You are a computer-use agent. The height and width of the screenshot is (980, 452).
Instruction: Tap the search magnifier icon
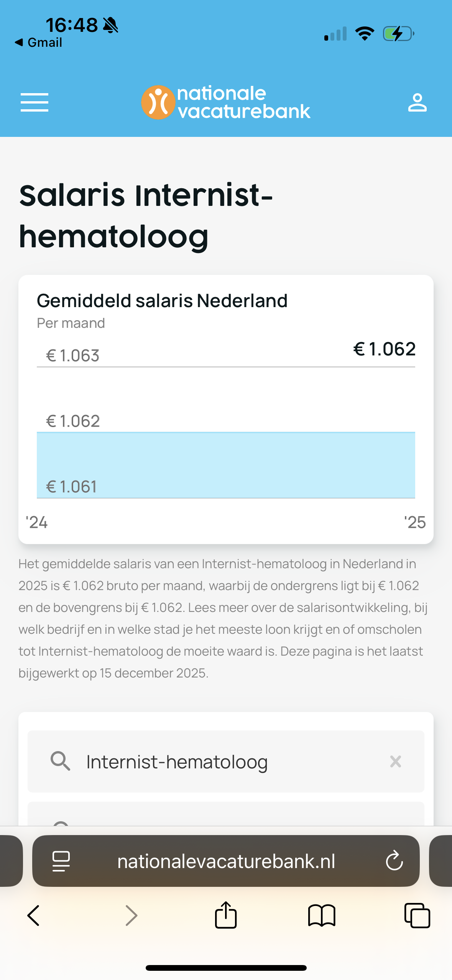tap(61, 761)
